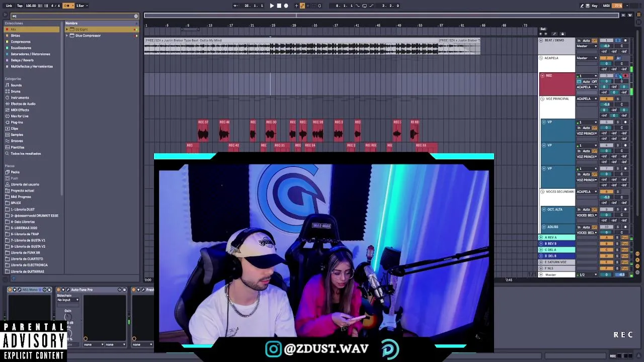Viewport: 644px width, 362px height.
Task: Click the Link button
Action: coord(9,6)
